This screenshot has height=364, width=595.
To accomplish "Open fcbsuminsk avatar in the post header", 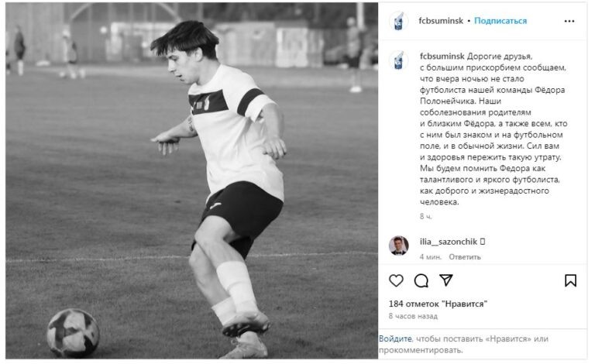I will point(398,21).
